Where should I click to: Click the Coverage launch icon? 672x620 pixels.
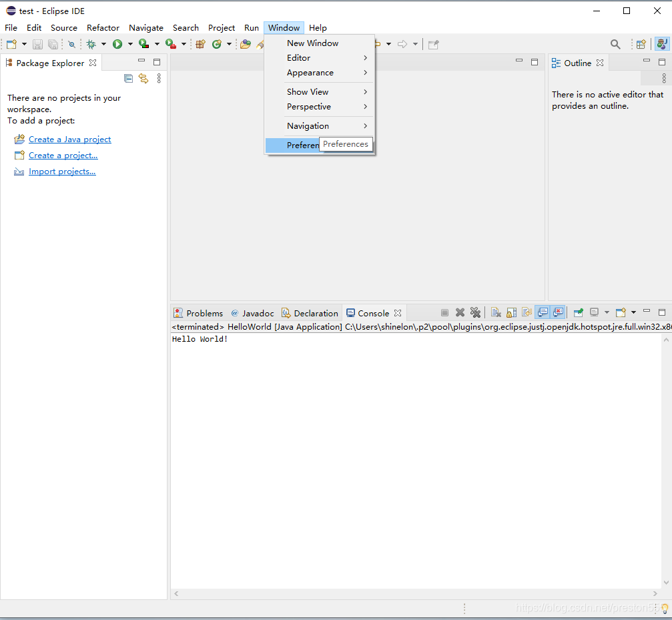tap(144, 44)
